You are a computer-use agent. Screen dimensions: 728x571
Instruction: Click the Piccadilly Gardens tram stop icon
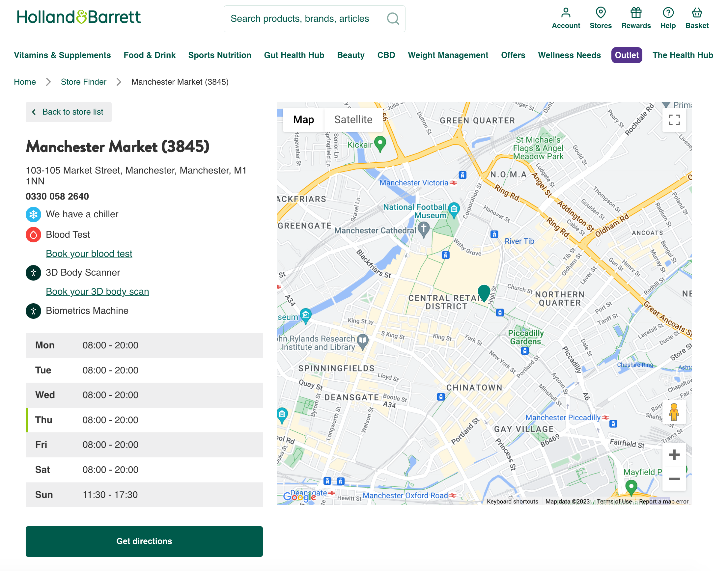click(524, 351)
